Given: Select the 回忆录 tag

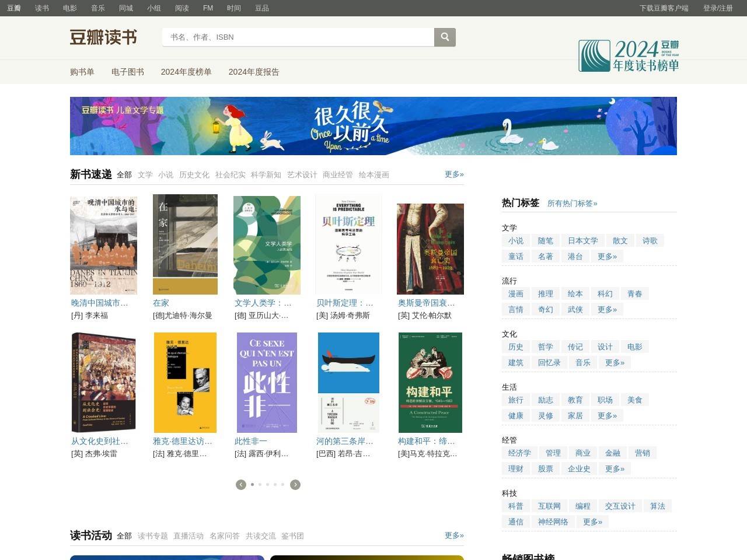Looking at the screenshot, I should click(x=550, y=362).
